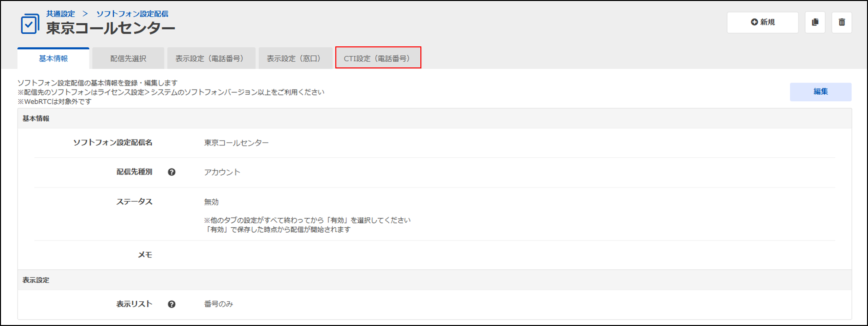Open help icon beside 配信先種別
This screenshot has width=868, height=326.
pos(171,172)
